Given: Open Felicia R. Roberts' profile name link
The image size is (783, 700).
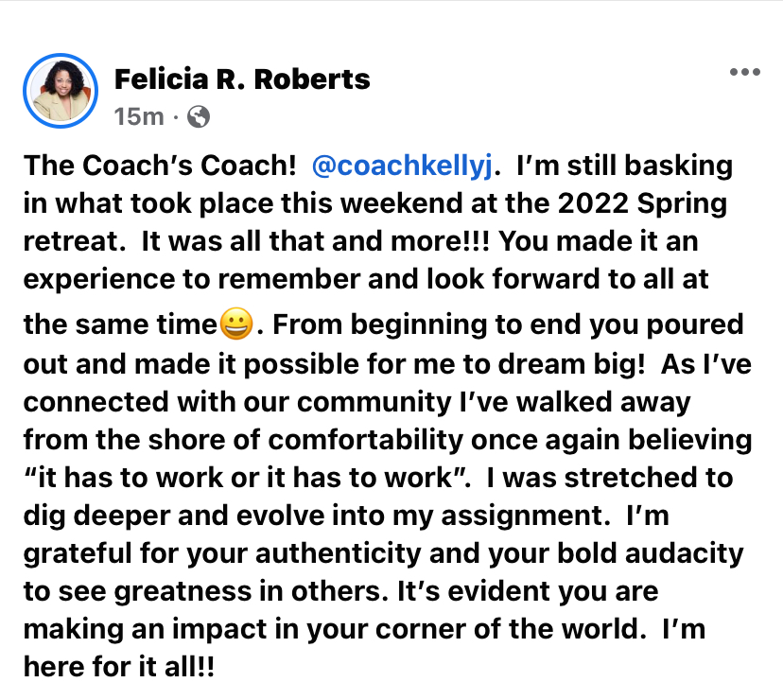Looking at the screenshot, I should coord(242,79).
